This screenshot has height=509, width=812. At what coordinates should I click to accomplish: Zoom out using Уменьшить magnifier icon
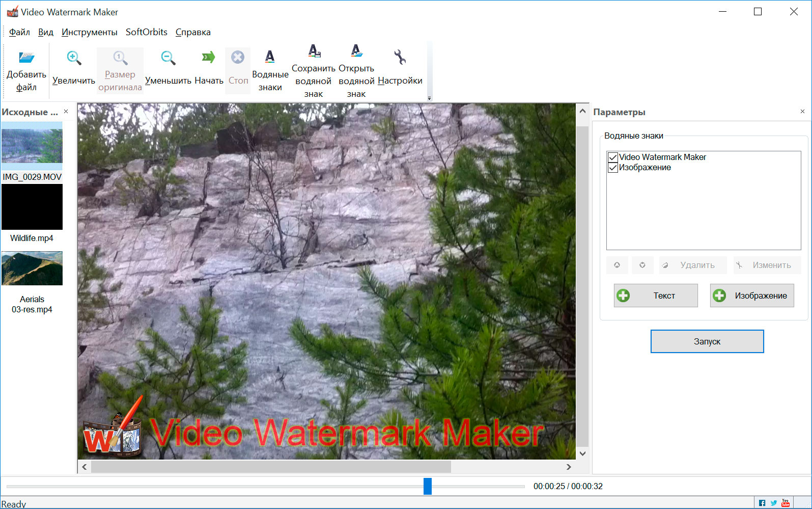pyautogui.click(x=168, y=58)
